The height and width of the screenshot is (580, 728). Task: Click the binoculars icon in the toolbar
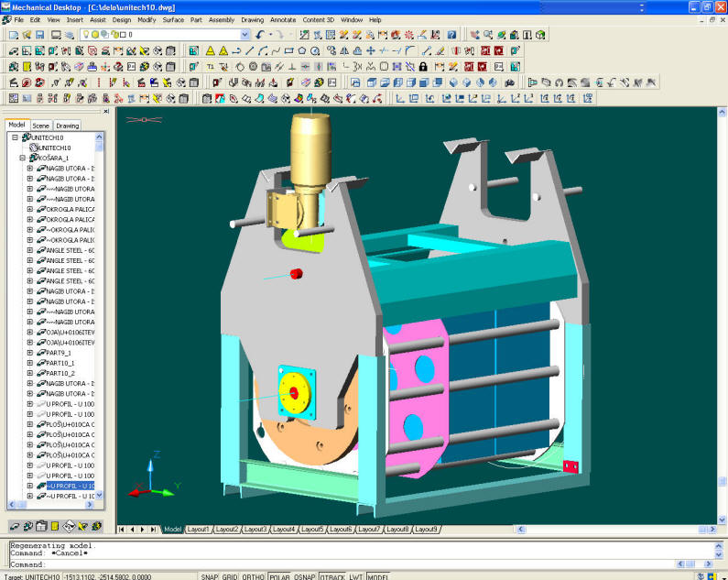[x=509, y=82]
